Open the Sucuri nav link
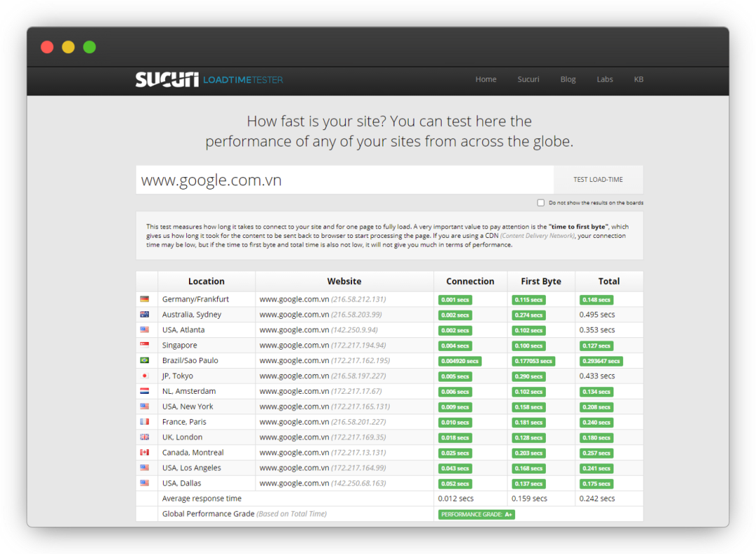The width and height of the screenshot is (756, 554). pyautogui.click(x=528, y=80)
